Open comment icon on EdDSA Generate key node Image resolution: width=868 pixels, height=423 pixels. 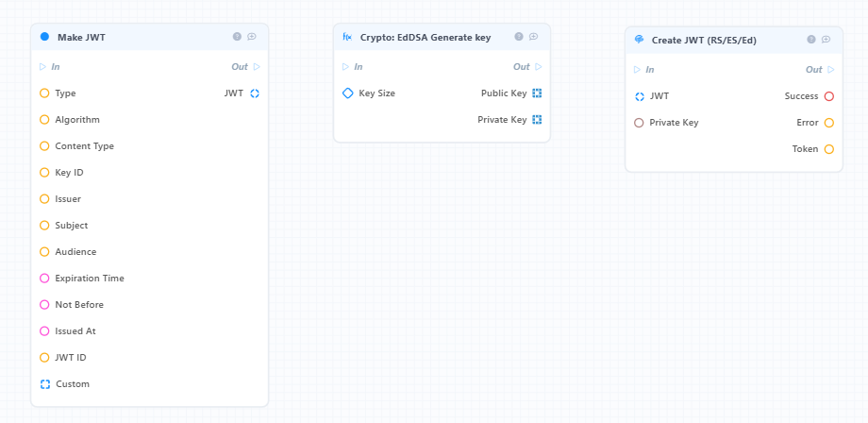coord(534,37)
